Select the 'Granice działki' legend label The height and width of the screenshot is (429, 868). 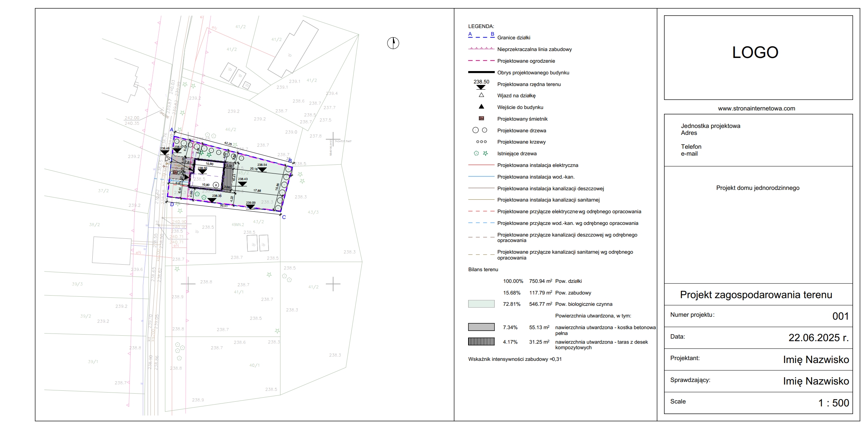[x=514, y=38]
